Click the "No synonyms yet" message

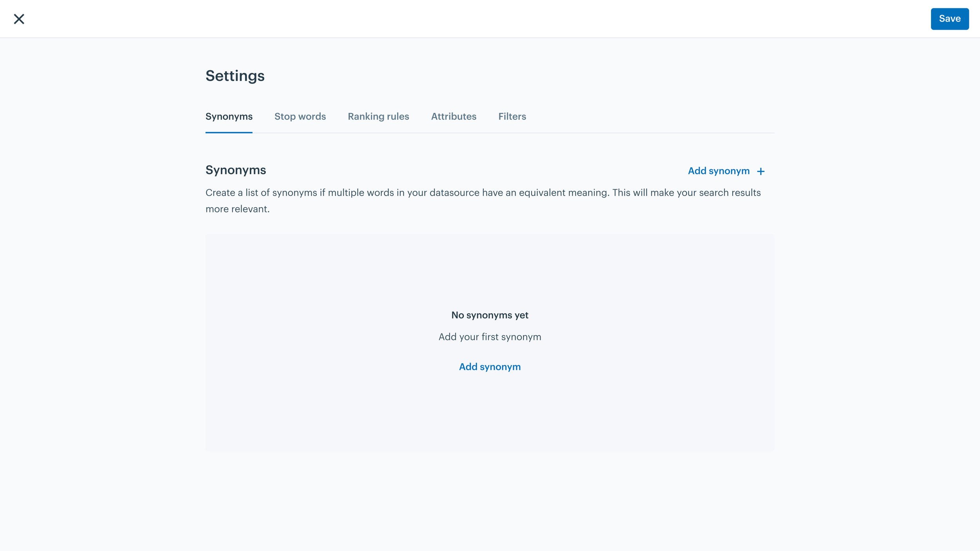click(x=490, y=315)
